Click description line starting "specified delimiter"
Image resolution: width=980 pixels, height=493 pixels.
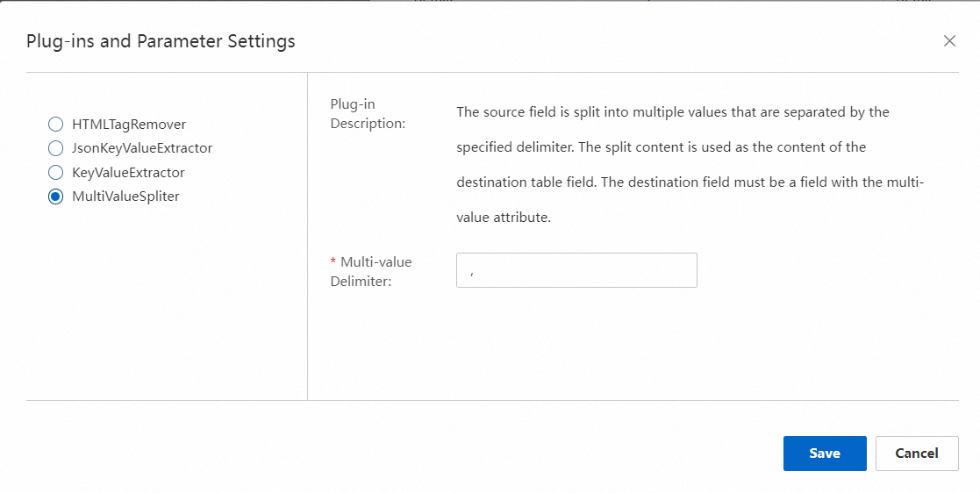click(661, 147)
